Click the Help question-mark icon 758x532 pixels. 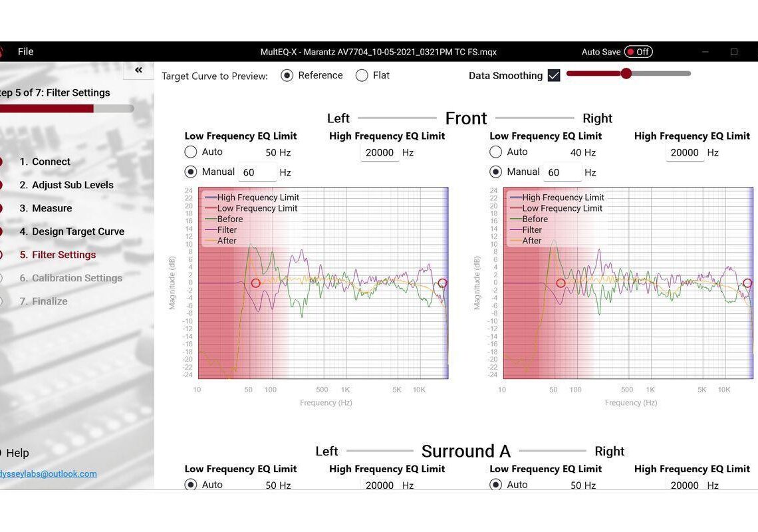coord(1,453)
